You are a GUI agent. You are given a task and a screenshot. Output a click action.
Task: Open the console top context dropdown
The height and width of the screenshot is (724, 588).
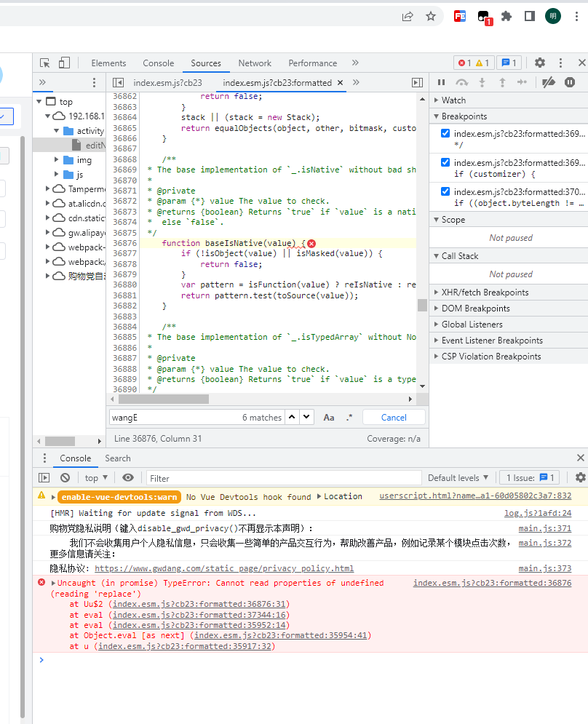tap(96, 478)
